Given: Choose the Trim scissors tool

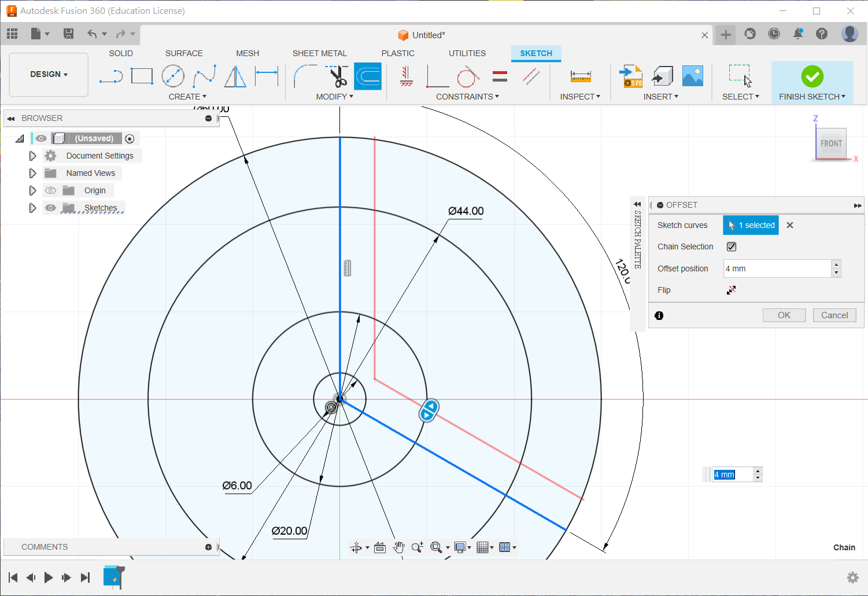Looking at the screenshot, I should click(337, 76).
